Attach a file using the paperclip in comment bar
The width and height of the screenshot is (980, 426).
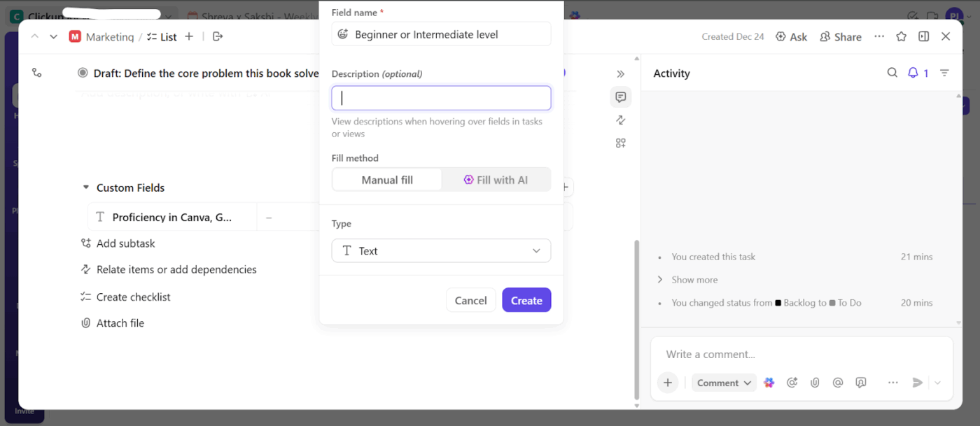pyautogui.click(x=815, y=383)
